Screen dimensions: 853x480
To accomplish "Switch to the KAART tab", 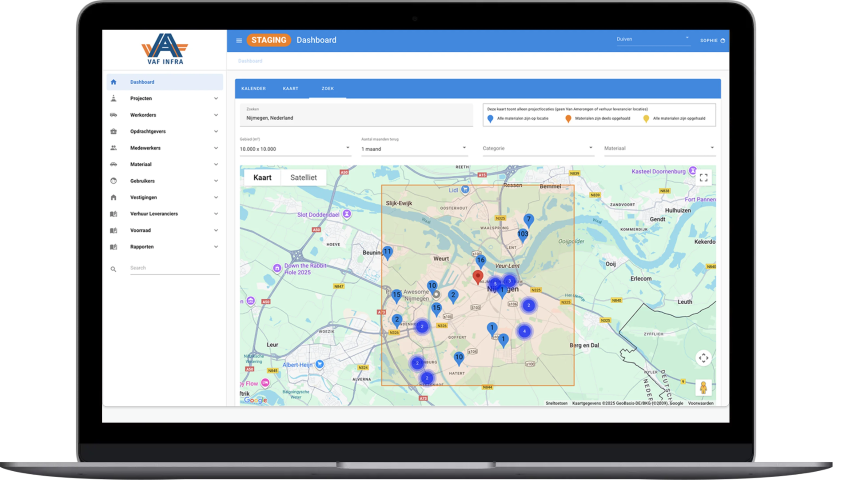I will (x=290, y=89).
